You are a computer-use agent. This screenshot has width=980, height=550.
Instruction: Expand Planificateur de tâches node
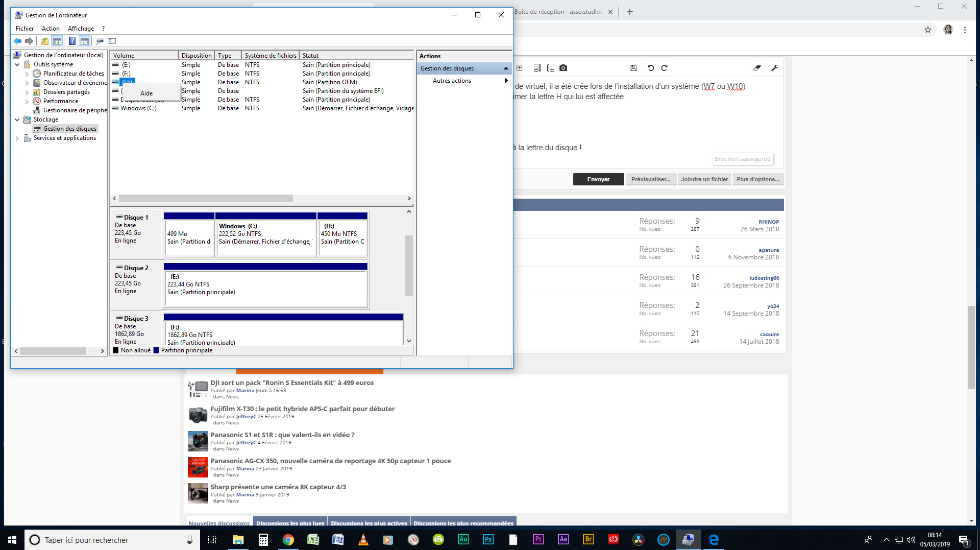pyautogui.click(x=27, y=74)
